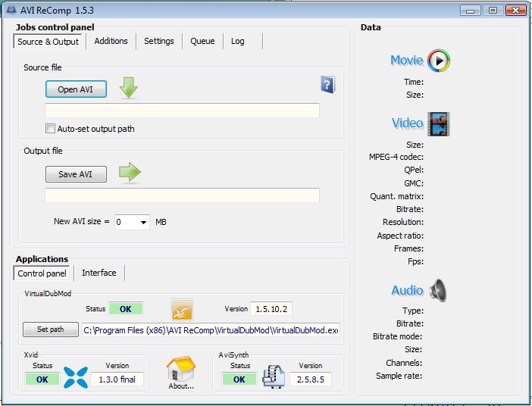Click the Xvid version 1.3.0 final field

click(117, 379)
